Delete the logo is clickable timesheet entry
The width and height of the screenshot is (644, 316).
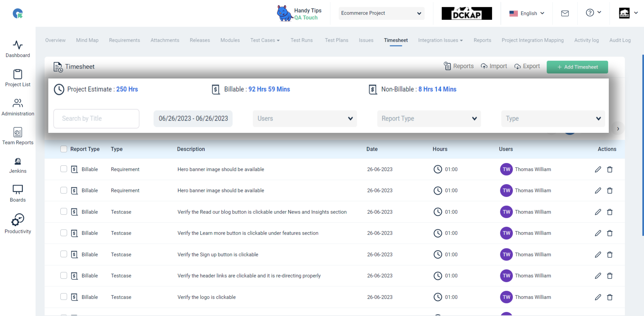(x=610, y=297)
